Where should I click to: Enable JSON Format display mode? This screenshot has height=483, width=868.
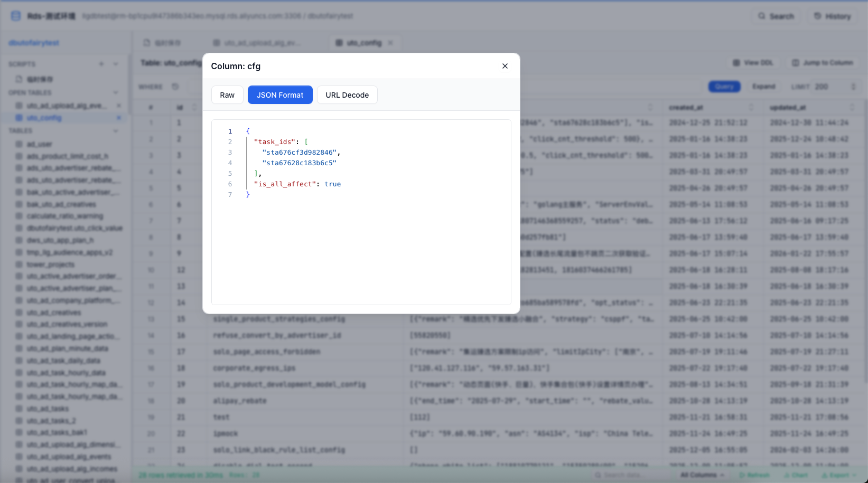tap(280, 94)
